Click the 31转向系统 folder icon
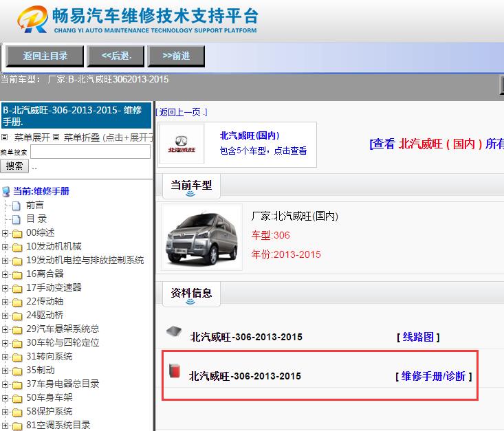The width and height of the screenshot is (504, 431). tap(17, 357)
